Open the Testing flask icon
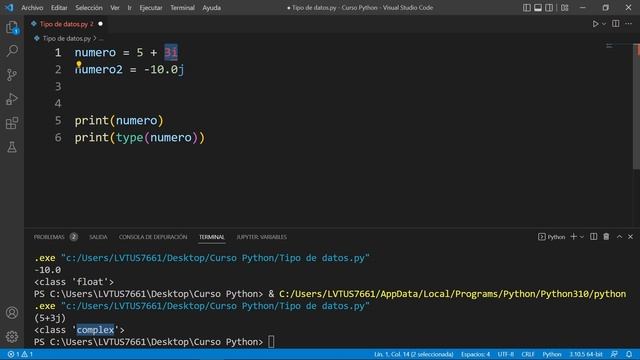The image size is (640, 360). click(x=12, y=147)
